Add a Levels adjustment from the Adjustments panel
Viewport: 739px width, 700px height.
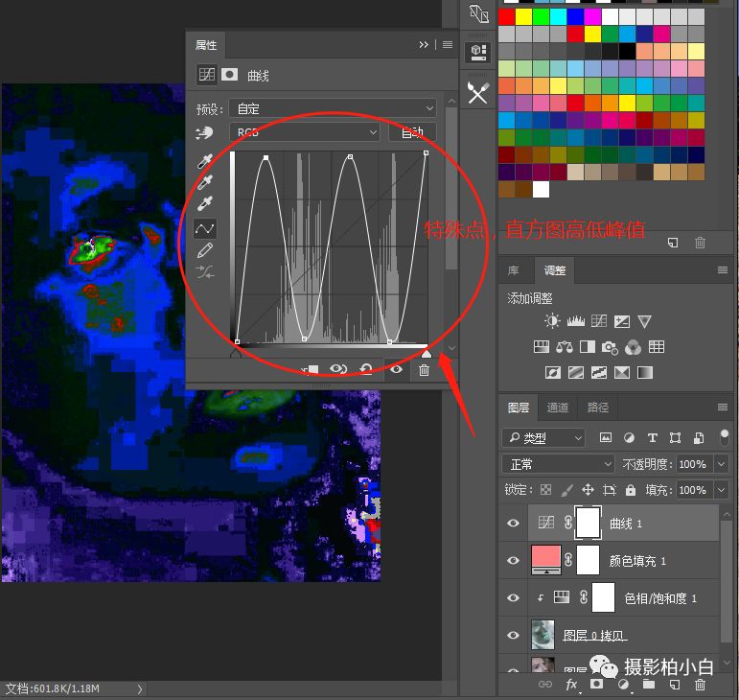click(x=575, y=322)
